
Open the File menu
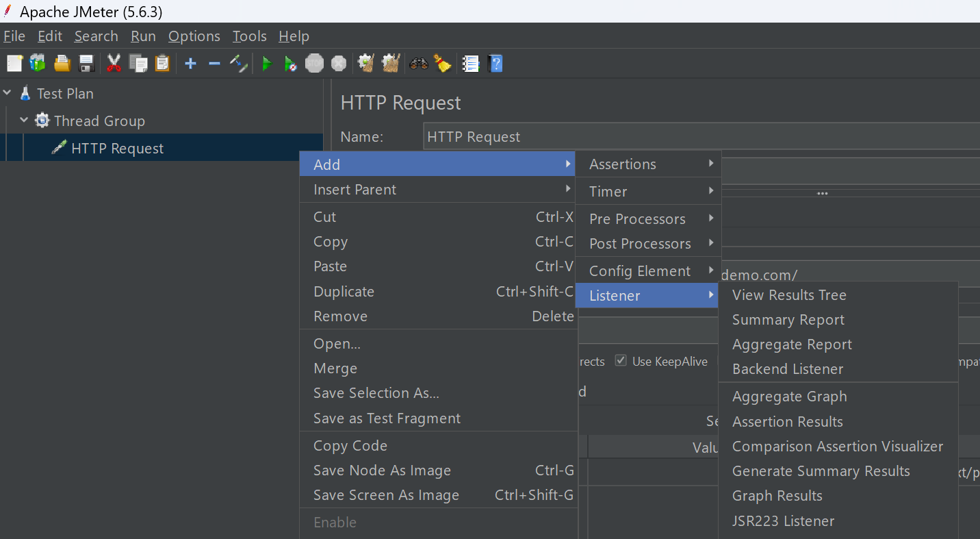point(14,36)
